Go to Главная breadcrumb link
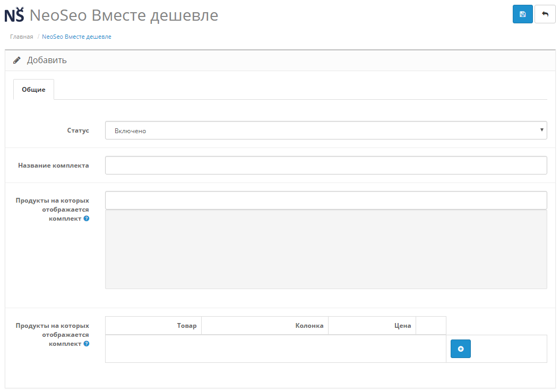This screenshot has height=392, width=560. click(21, 37)
